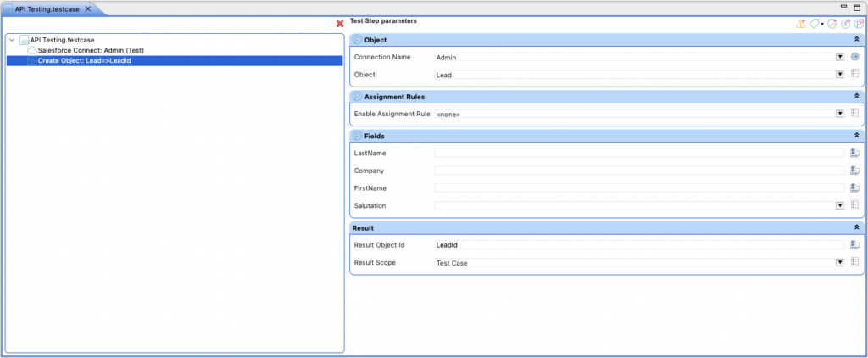
Task: Click the Result Scope label
Action: point(375,262)
